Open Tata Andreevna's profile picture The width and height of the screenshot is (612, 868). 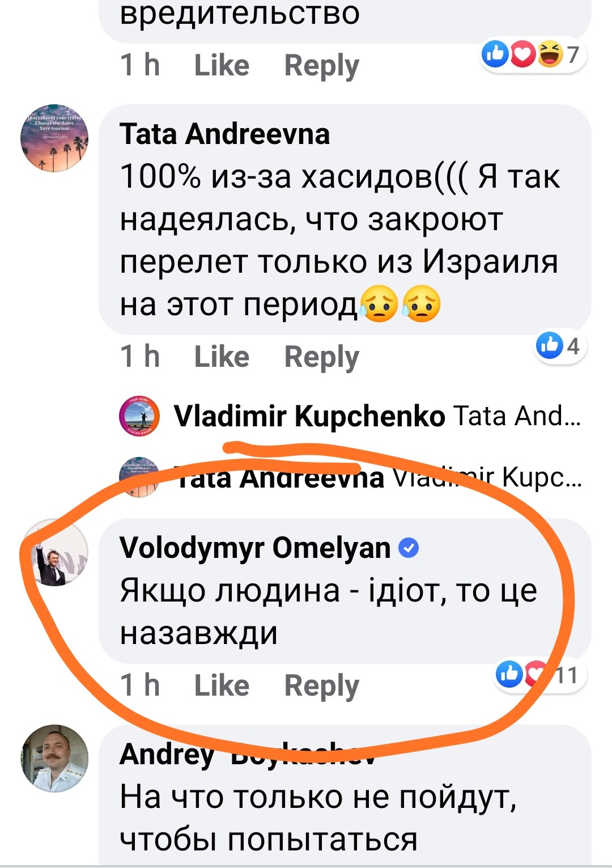pyautogui.click(x=54, y=138)
